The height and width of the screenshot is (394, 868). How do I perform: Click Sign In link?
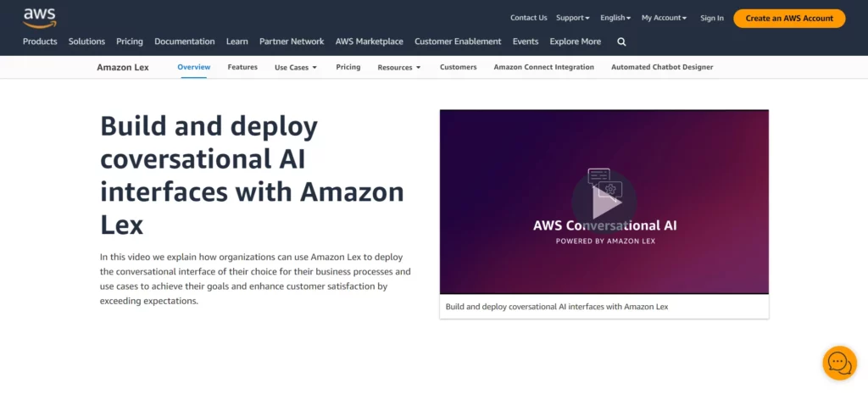tap(711, 18)
